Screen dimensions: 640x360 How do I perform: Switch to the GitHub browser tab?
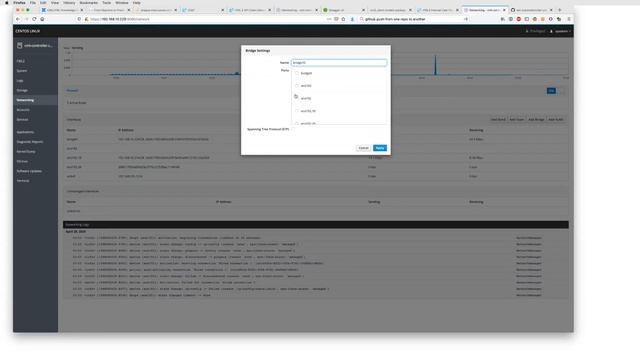[530, 10]
